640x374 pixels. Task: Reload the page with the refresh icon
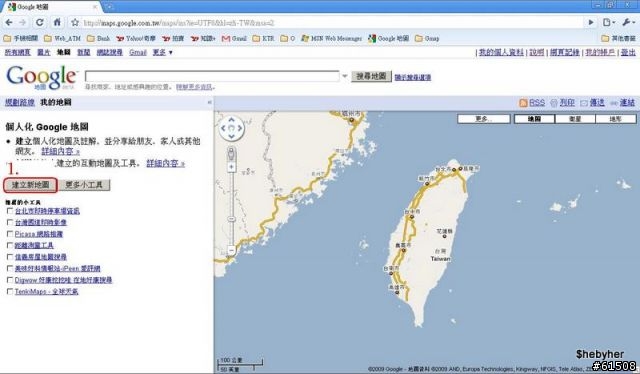(x=40, y=22)
